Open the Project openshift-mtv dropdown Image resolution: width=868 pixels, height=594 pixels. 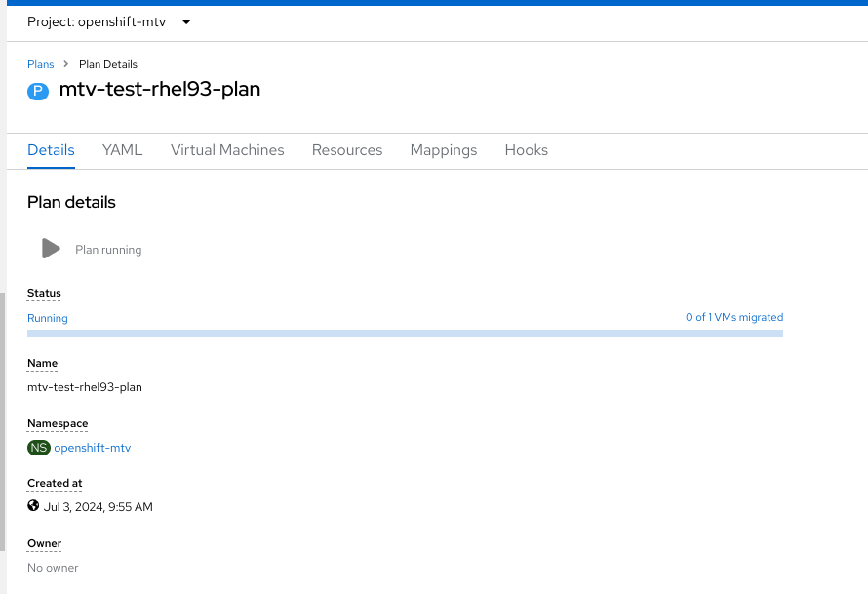pos(109,22)
